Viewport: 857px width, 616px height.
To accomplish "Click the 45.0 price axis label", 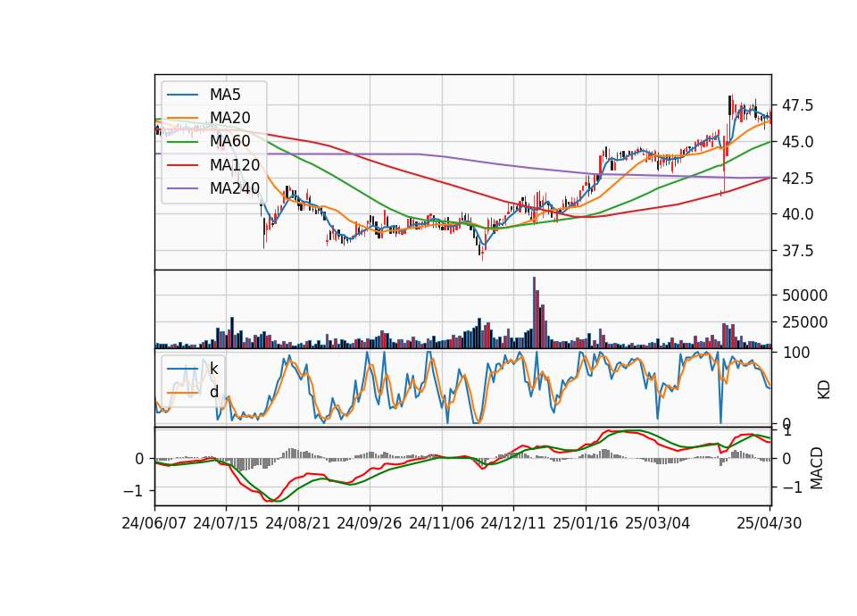I will [x=797, y=142].
